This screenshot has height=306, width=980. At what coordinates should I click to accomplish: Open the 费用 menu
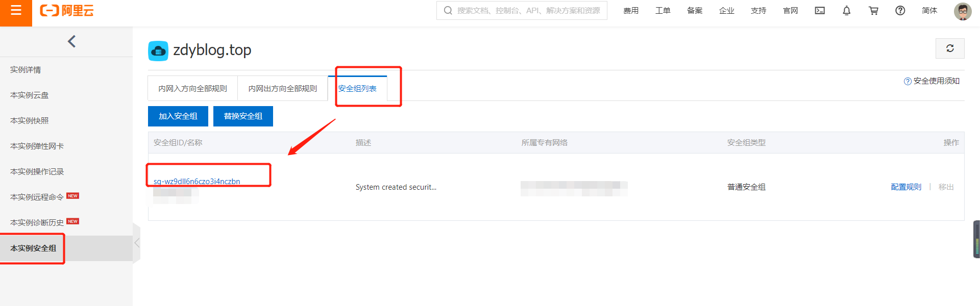tap(631, 11)
